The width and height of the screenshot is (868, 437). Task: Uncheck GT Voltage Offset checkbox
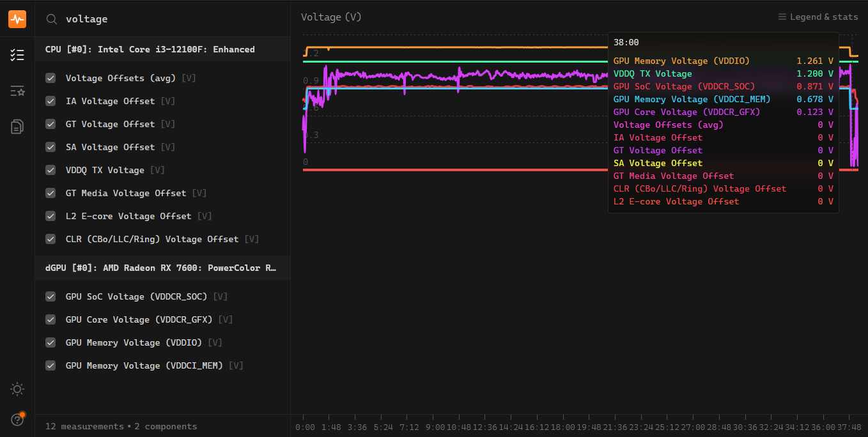click(50, 124)
